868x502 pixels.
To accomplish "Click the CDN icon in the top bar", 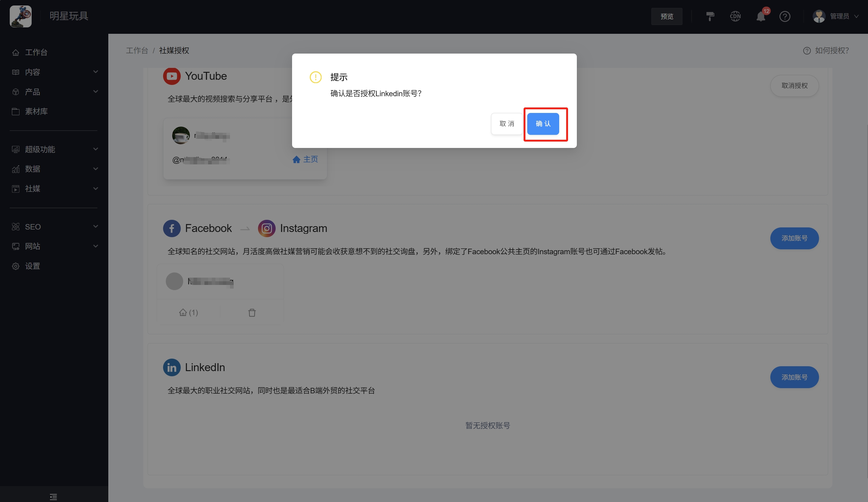I will [735, 16].
